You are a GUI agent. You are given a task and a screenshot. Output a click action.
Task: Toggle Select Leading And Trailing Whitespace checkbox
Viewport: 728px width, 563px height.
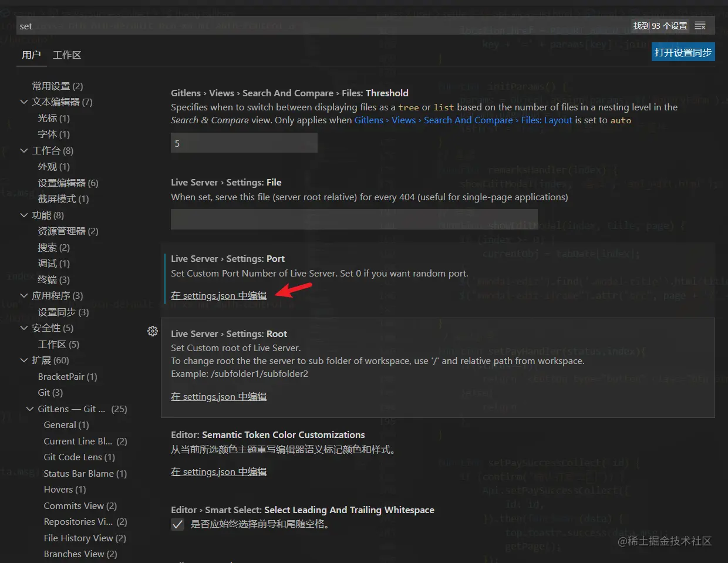click(x=178, y=524)
